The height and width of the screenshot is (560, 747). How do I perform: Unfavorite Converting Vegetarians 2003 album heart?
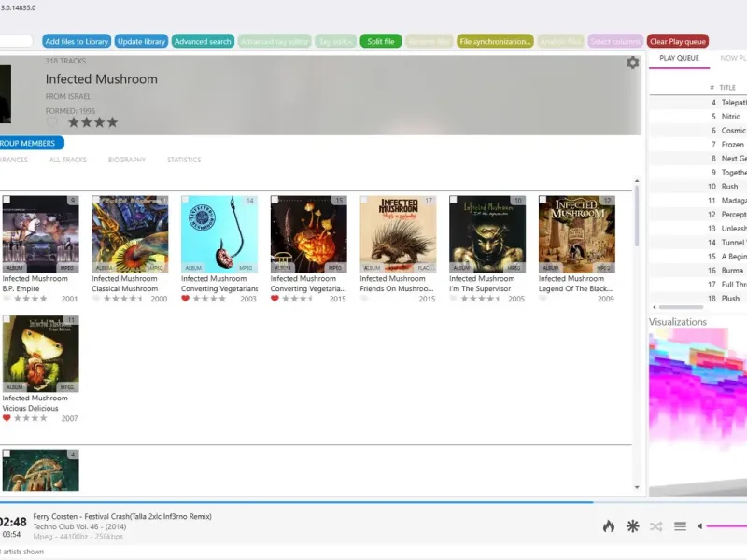pos(185,299)
